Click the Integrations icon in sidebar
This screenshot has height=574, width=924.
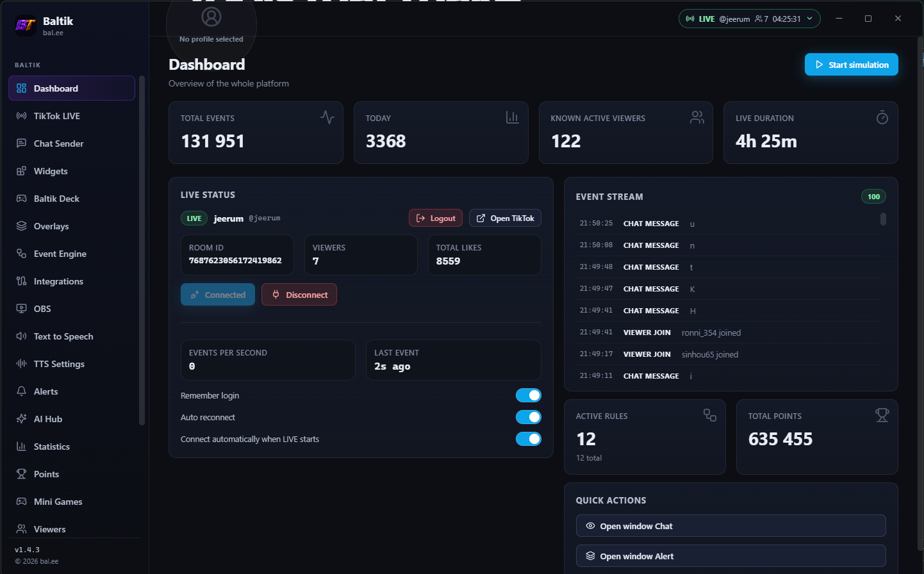(21, 281)
